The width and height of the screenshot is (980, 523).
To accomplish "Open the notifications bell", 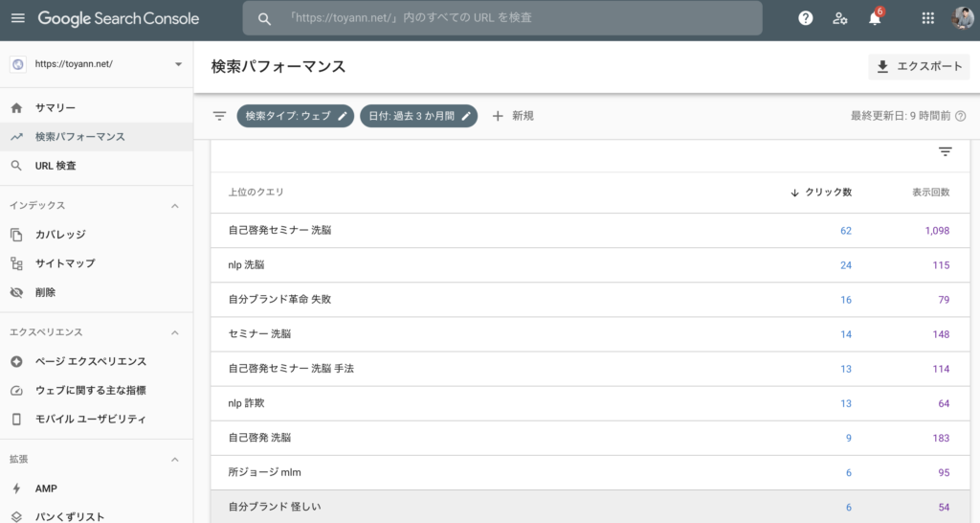I will click(x=874, y=18).
